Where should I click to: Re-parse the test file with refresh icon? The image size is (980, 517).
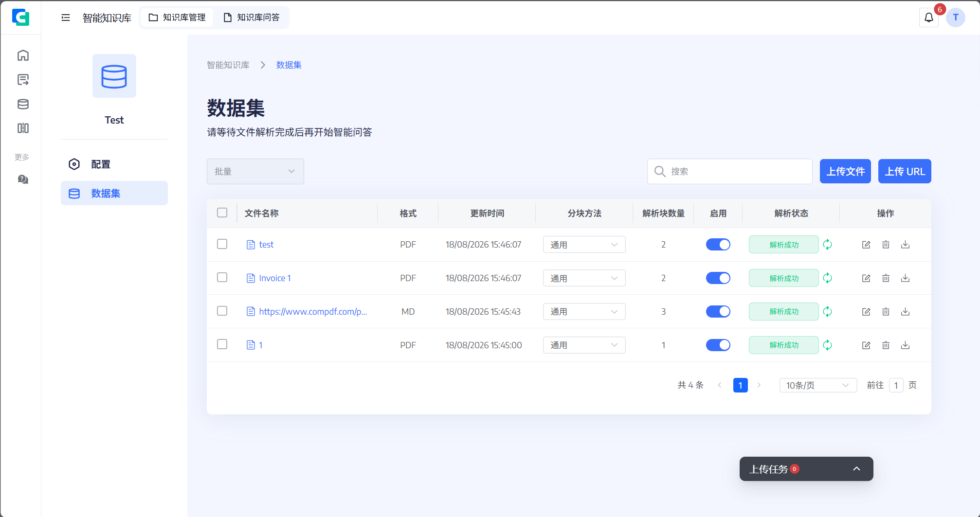tap(828, 245)
